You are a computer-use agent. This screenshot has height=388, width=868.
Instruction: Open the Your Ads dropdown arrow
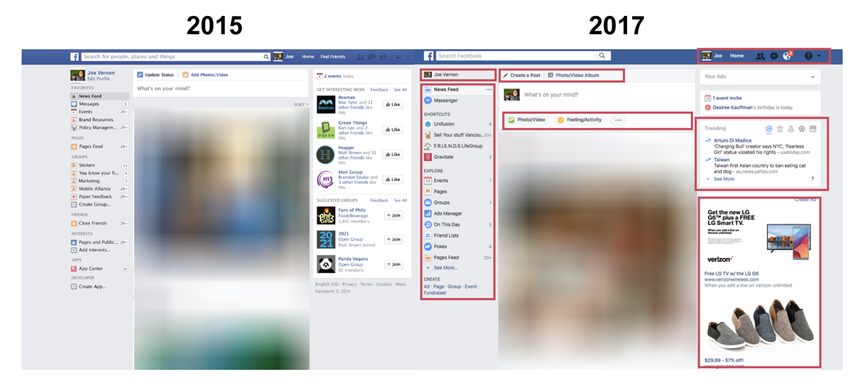[x=812, y=76]
